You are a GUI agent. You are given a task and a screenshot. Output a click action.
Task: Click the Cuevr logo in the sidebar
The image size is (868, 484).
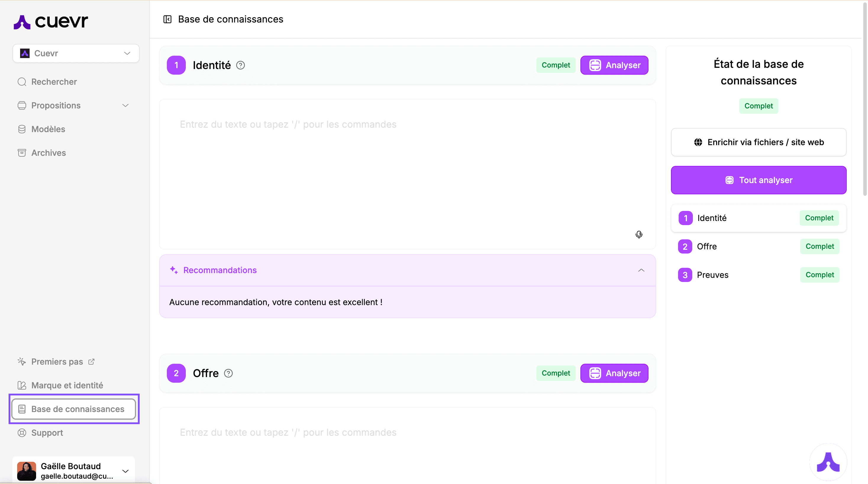point(51,22)
